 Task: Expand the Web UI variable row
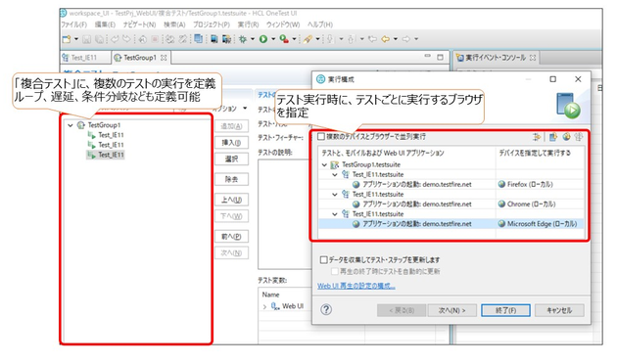tap(264, 306)
